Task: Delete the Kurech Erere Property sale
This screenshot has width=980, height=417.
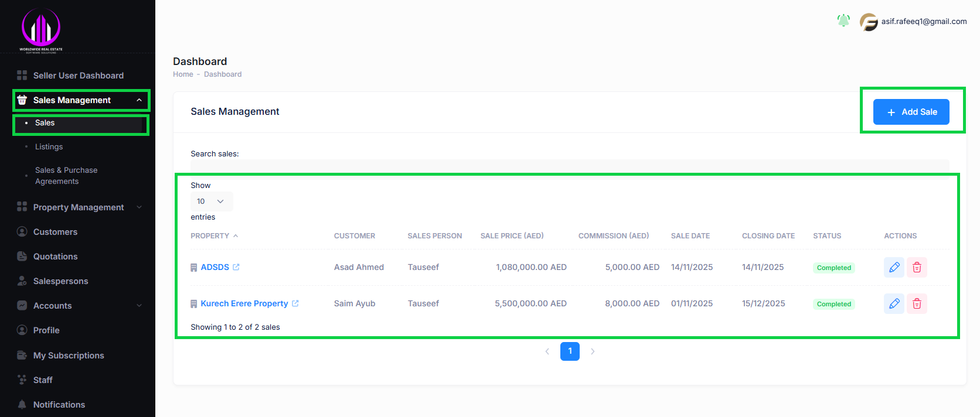Action: pyautogui.click(x=917, y=304)
